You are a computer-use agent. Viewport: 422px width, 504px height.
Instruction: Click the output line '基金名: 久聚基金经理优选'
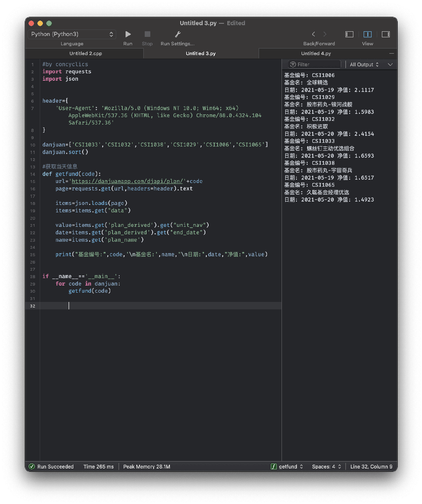point(316,192)
